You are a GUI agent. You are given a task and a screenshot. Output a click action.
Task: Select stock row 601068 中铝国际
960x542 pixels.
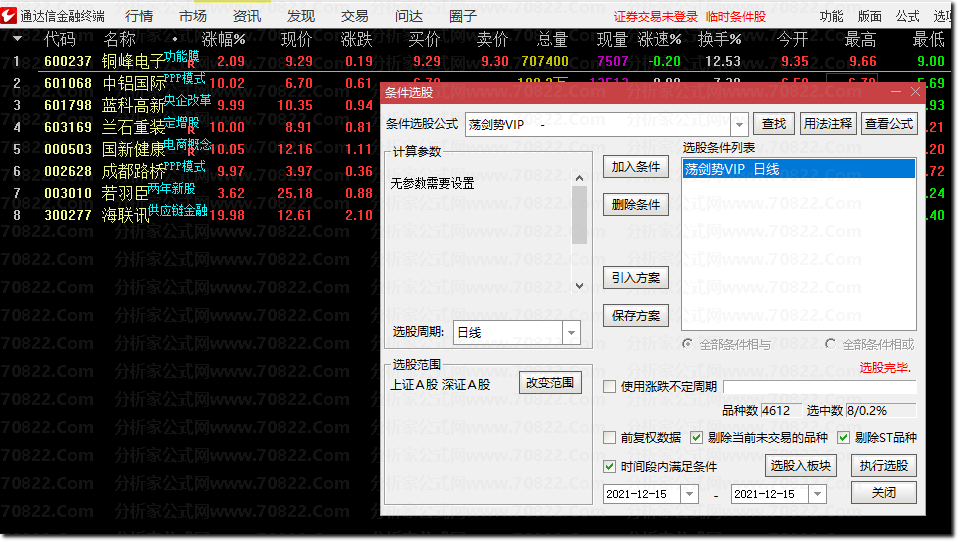click(190, 83)
